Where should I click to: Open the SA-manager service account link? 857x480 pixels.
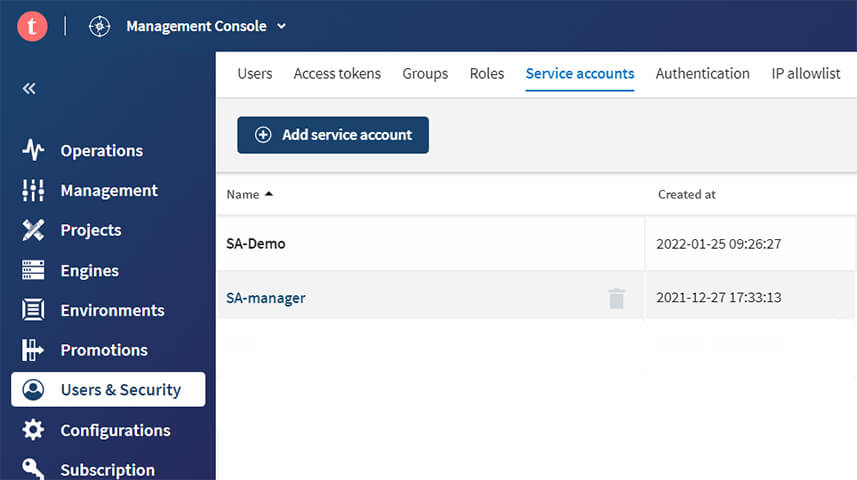[266, 298]
